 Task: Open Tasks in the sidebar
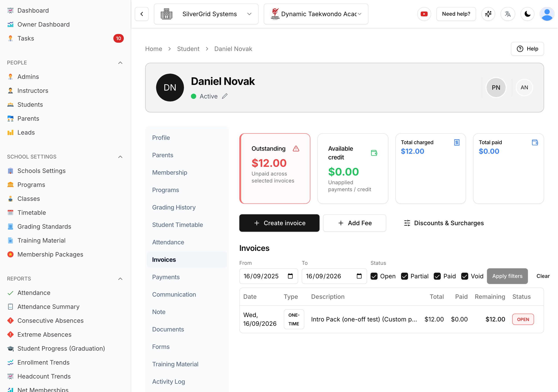(65, 38)
